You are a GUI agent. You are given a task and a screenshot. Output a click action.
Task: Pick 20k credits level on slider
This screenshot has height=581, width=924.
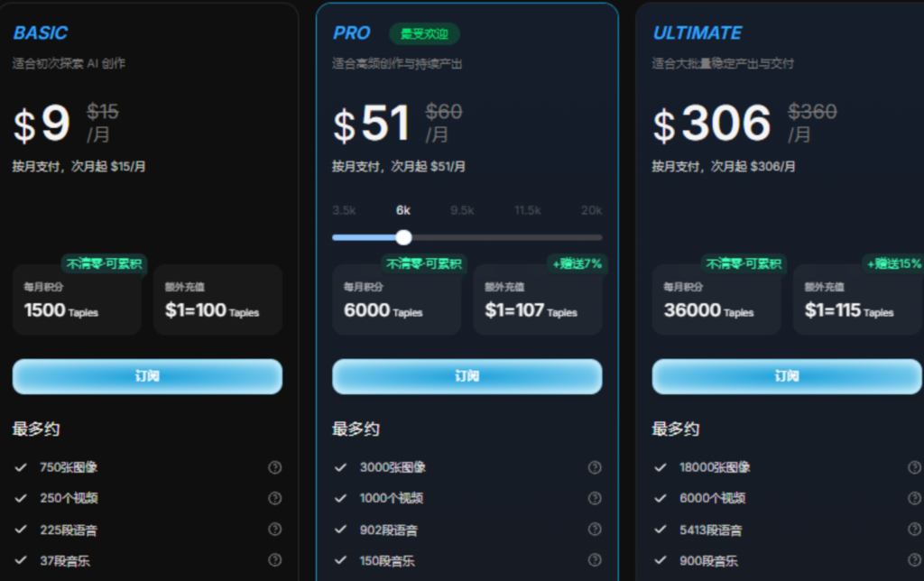click(x=591, y=210)
